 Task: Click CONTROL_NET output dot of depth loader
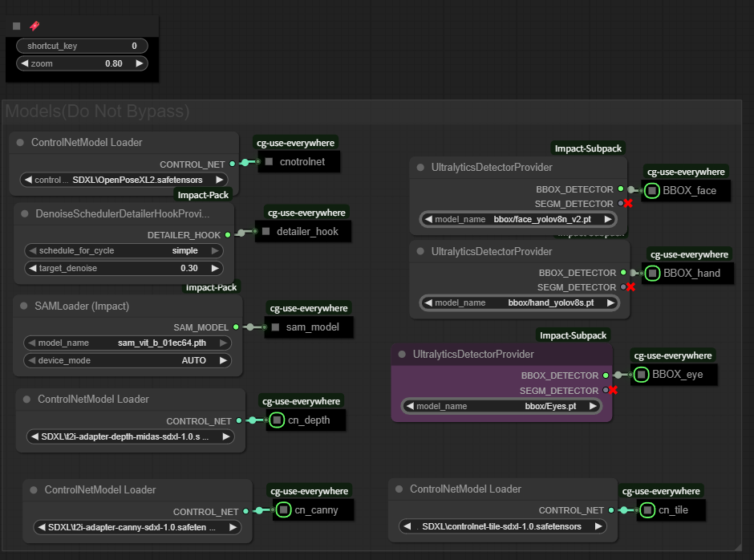(x=239, y=421)
